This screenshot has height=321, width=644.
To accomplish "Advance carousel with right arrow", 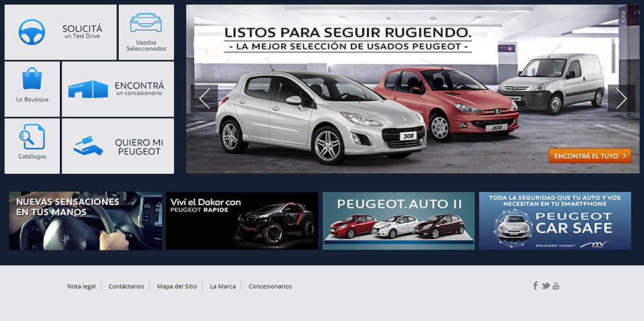I will (621, 99).
